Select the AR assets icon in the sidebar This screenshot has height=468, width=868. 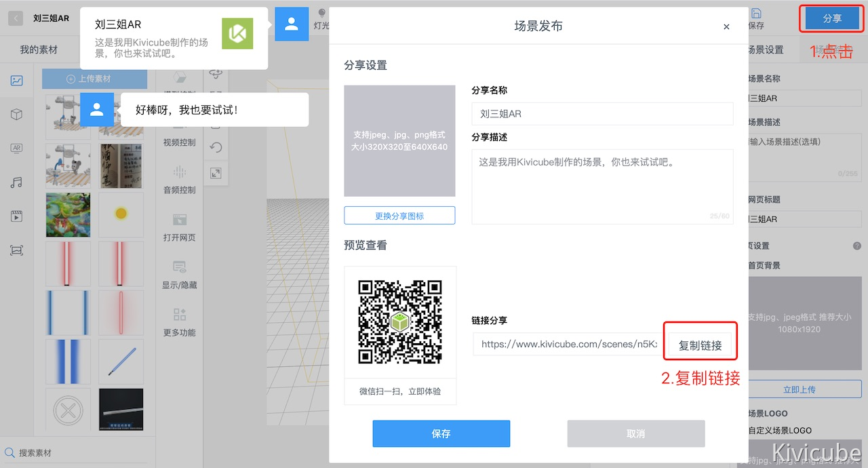tap(17, 149)
